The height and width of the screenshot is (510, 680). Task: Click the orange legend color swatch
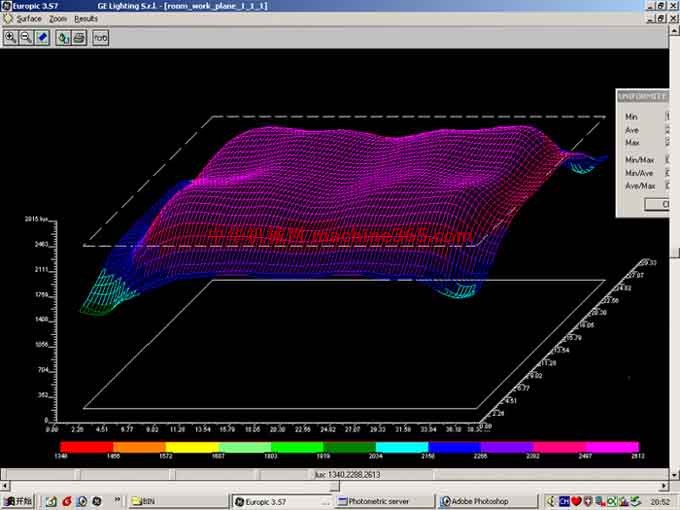coord(139,447)
